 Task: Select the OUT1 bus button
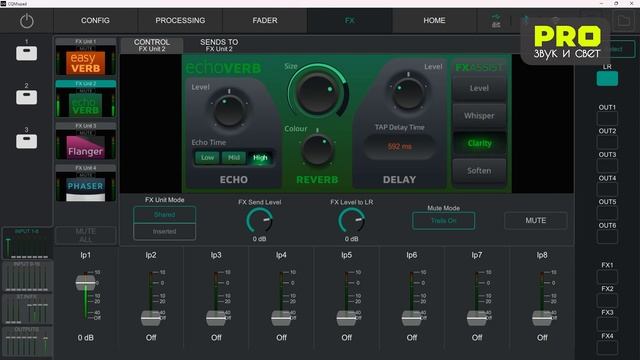click(607, 119)
